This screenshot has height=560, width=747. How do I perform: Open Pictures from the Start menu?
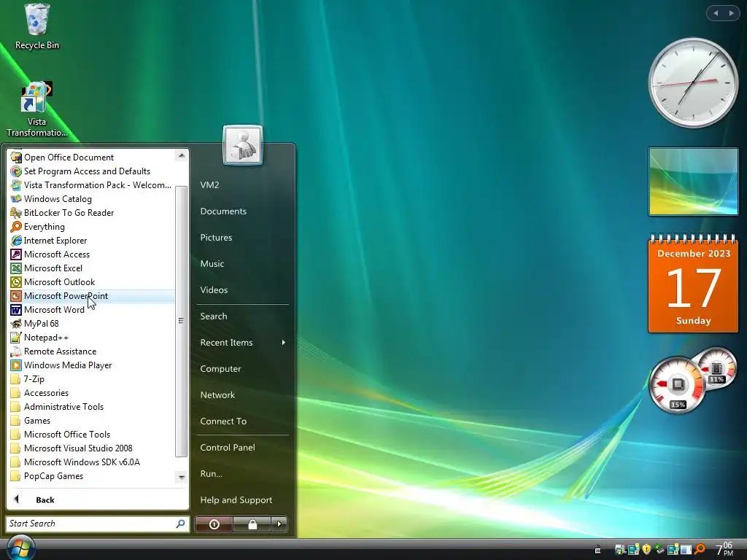(x=242, y=237)
